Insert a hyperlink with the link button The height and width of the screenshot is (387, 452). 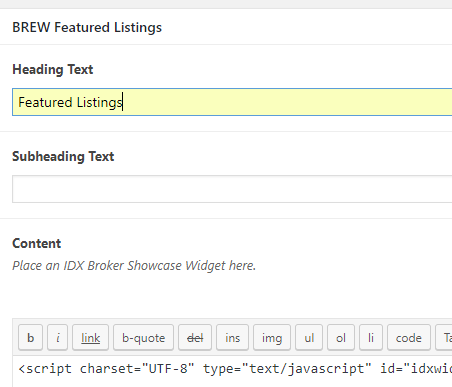[90, 337]
